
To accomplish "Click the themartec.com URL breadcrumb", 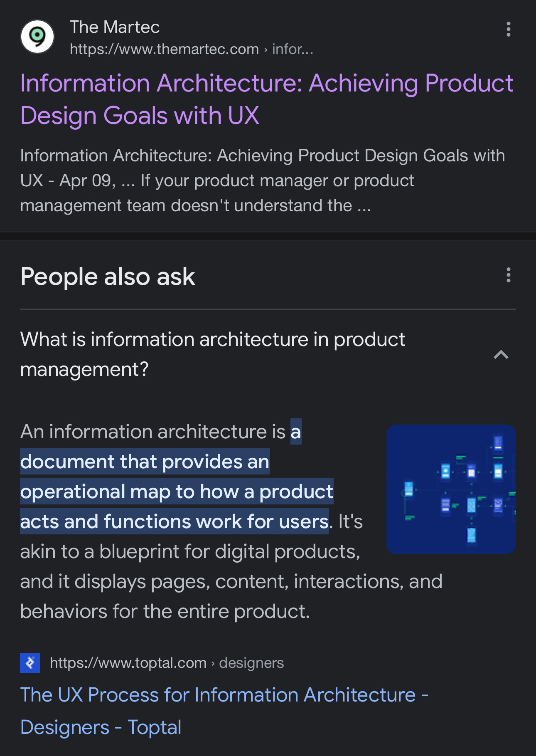I will click(x=192, y=49).
